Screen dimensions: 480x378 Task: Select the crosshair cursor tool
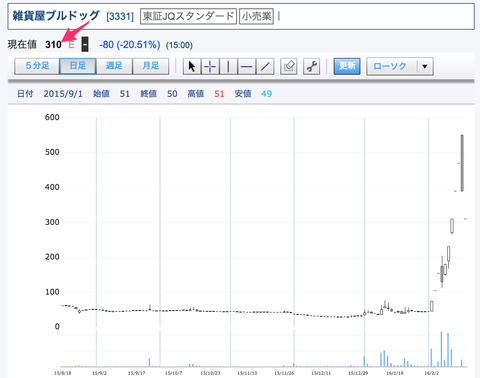coord(210,66)
